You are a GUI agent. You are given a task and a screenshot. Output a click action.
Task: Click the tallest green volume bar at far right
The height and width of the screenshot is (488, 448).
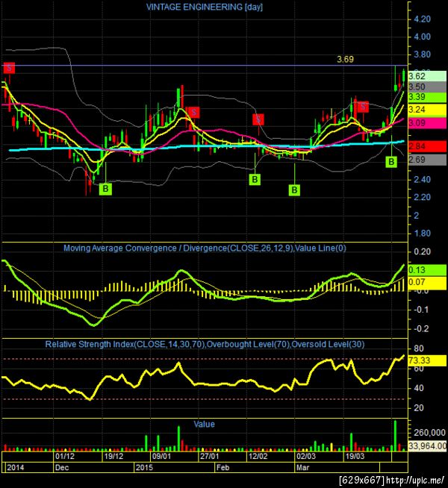(x=396, y=436)
